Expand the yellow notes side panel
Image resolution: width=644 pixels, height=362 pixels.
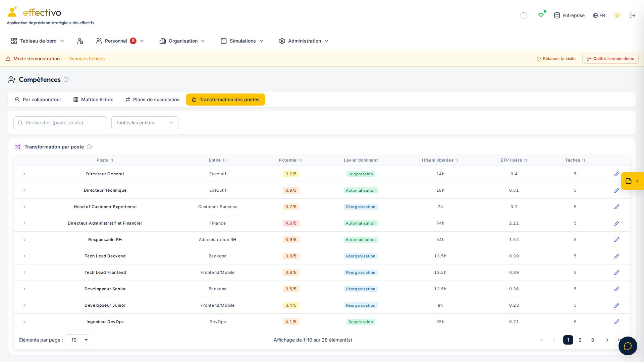pos(632,181)
